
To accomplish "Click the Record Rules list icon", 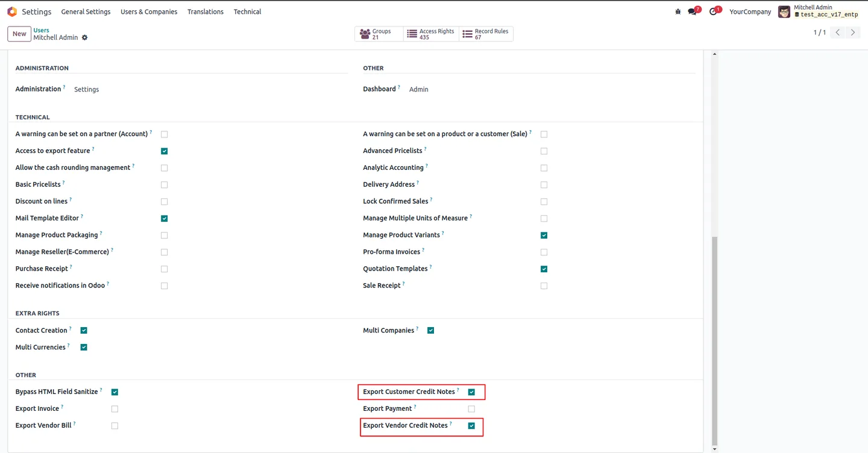I will (x=467, y=34).
